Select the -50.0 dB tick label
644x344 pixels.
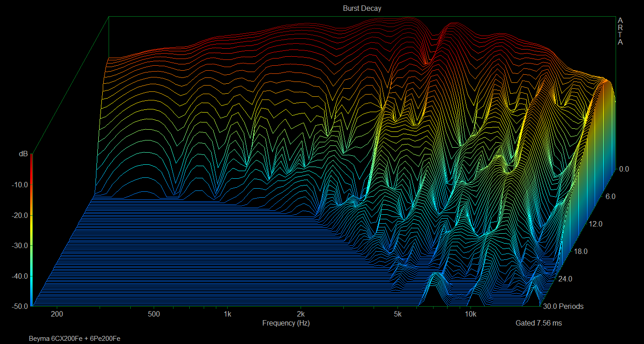[x=19, y=306]
